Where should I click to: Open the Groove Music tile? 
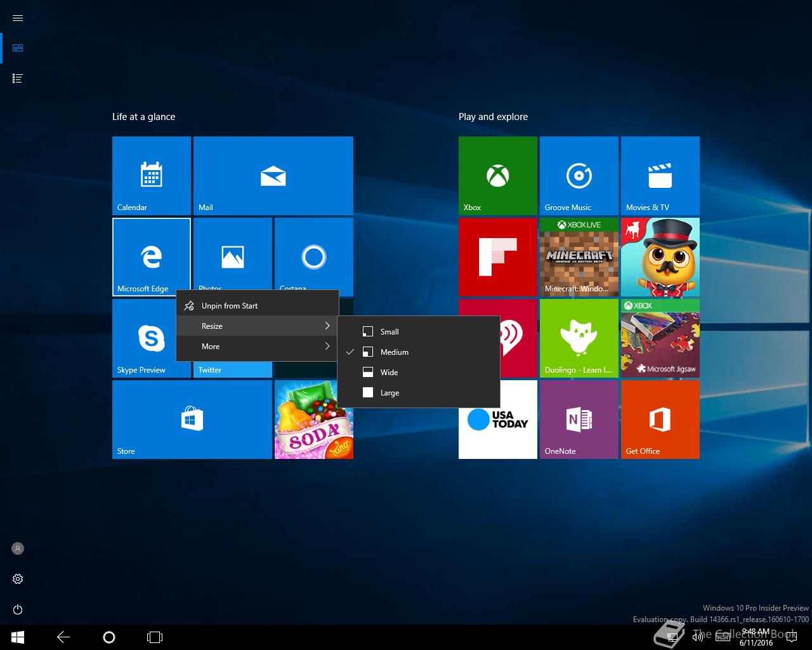579,176
